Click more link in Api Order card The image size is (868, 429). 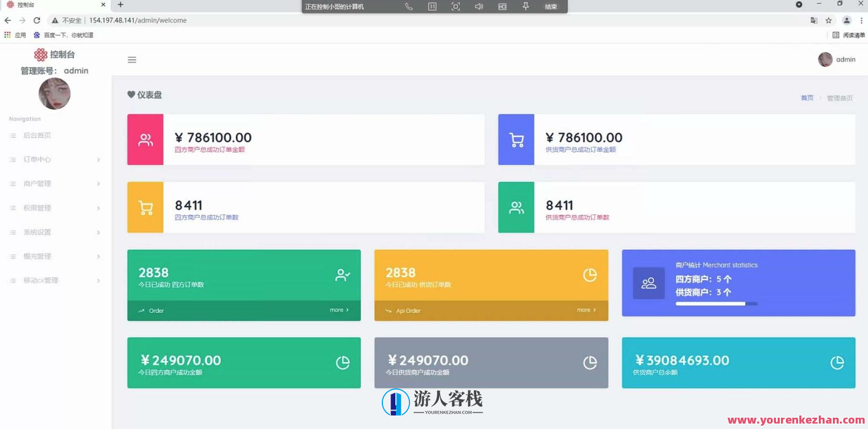pyautogui.click(x=586, y=310)
